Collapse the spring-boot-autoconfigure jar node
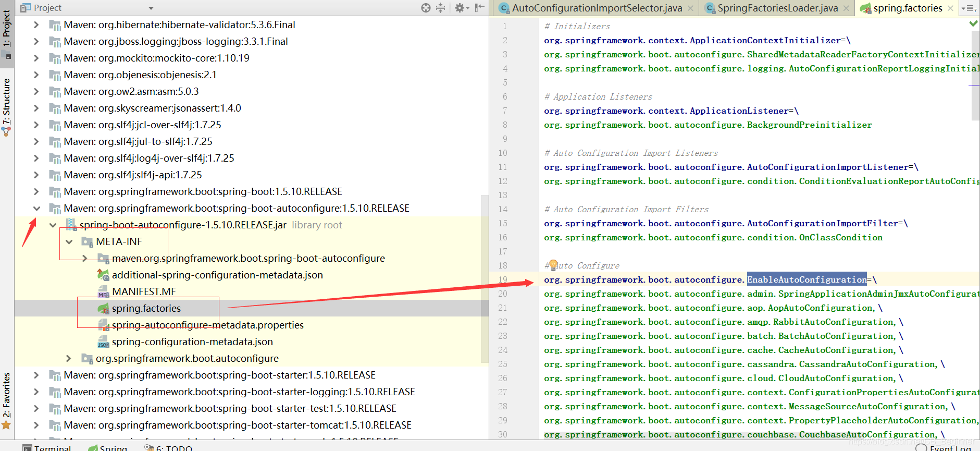The width and height of the screenshot is (980, 451). pyautogui.click(x=53, y=225)
